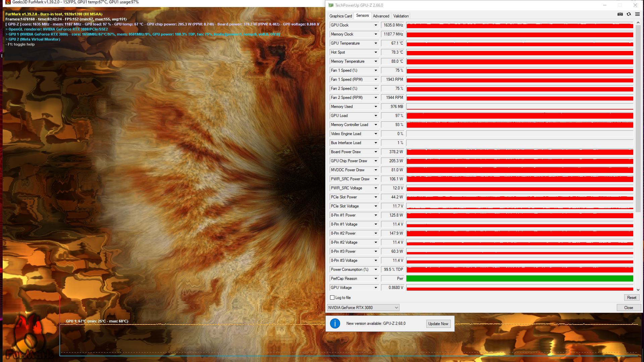Open the NVIDIA GeForce RTX 3080 selector
The width and height of the screenshot is (644, 362).
click(363, 308)
